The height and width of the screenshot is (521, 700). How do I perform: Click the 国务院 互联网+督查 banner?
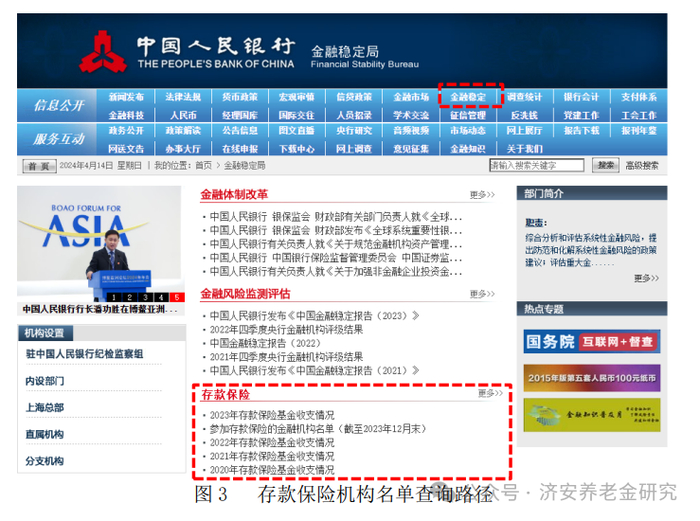point(592,342)
